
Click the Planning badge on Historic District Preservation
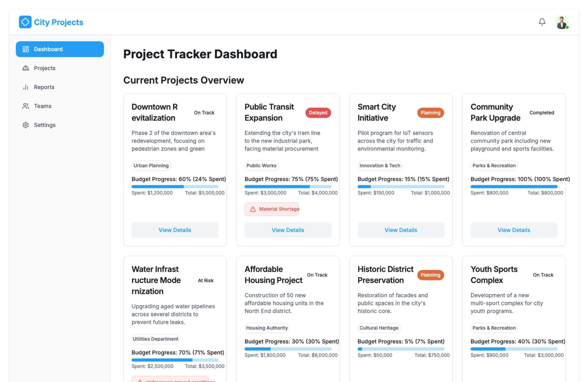(430, 275)
